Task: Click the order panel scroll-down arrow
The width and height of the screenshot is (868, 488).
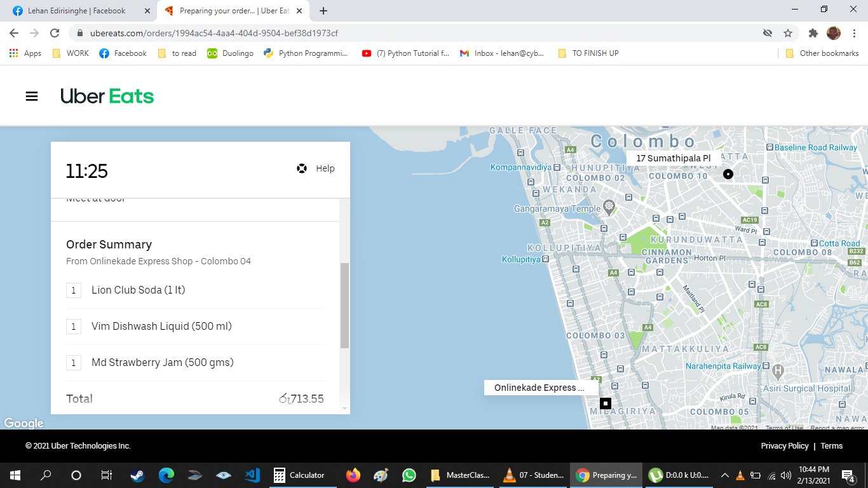Action: [x=345, y=409]
